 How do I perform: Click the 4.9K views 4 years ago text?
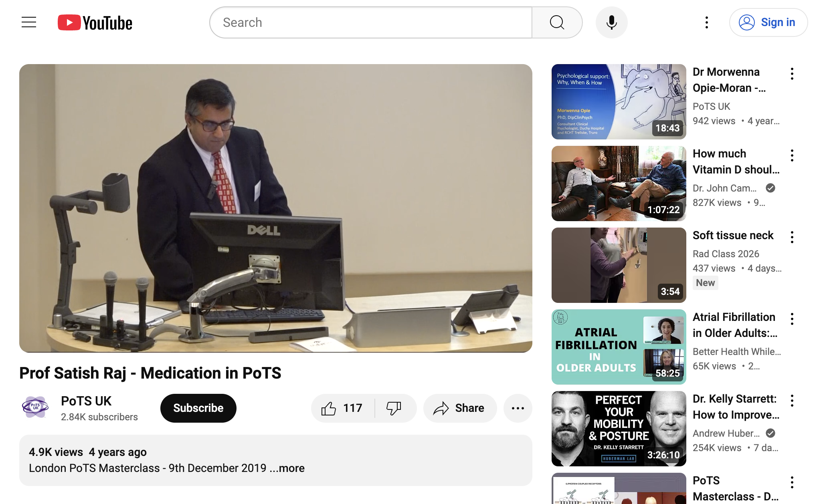88,452
